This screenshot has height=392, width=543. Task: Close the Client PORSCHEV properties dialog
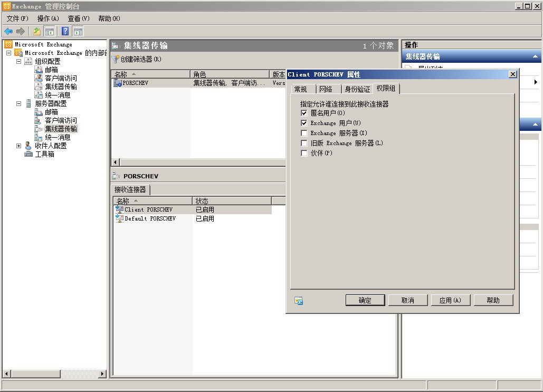(513, 74)
